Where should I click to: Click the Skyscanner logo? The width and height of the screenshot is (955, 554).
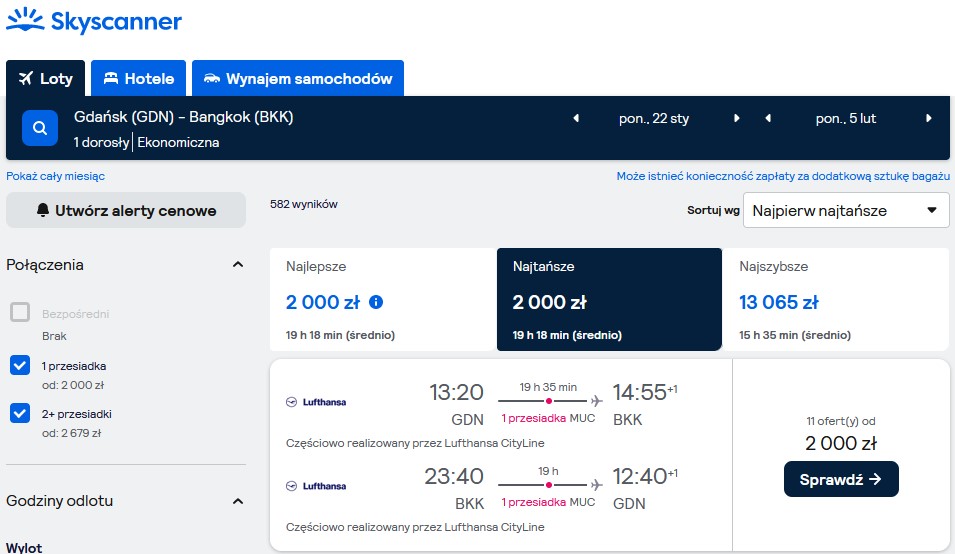94,20
